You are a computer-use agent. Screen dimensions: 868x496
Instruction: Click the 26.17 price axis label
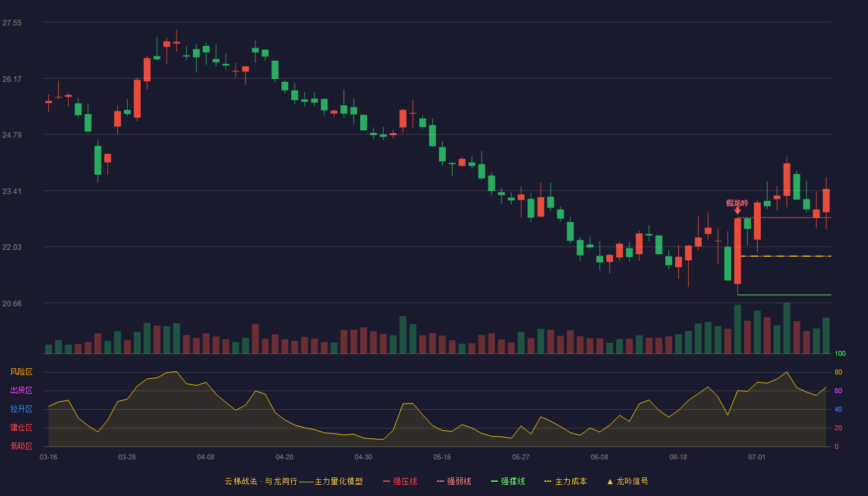click(x=12, y=79)
